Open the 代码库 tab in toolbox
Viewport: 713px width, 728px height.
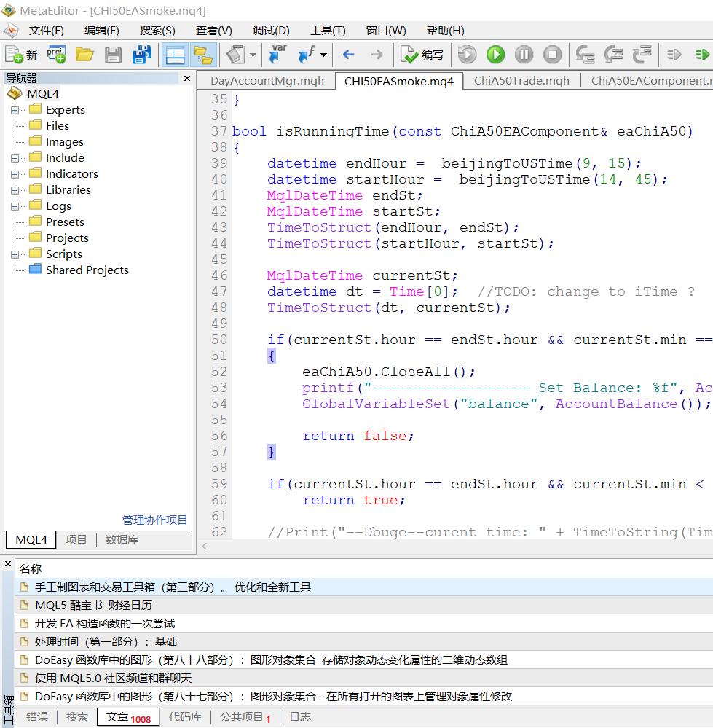[x=185, y=717]
